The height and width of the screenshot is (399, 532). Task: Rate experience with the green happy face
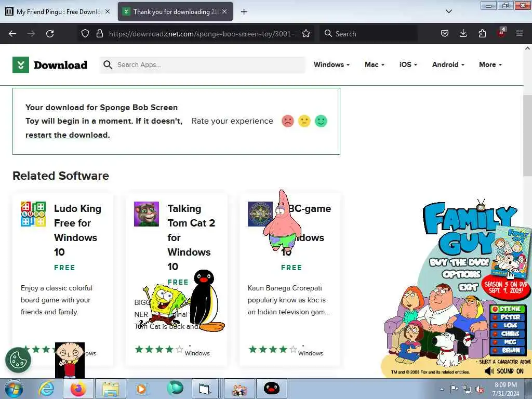coord(321,121)
